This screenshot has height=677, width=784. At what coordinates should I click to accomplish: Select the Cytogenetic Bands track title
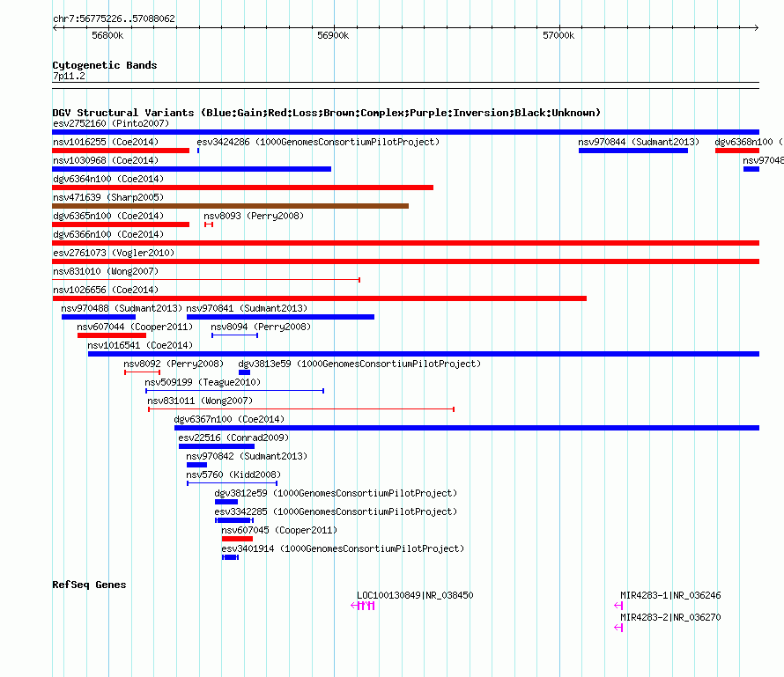(x=105, y=65)
